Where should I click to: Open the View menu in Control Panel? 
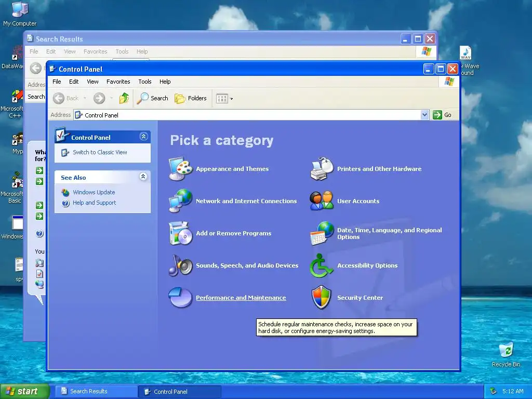point(92,82)
